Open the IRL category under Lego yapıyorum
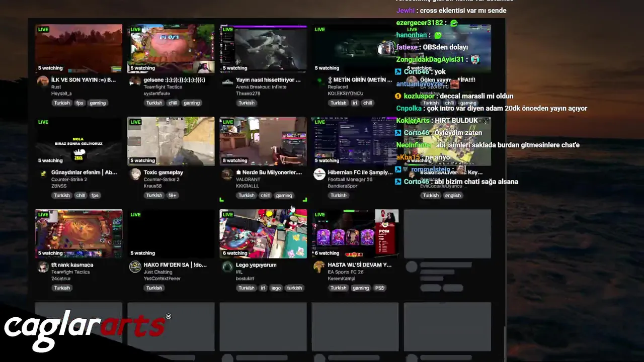 [x=239, y=272]
